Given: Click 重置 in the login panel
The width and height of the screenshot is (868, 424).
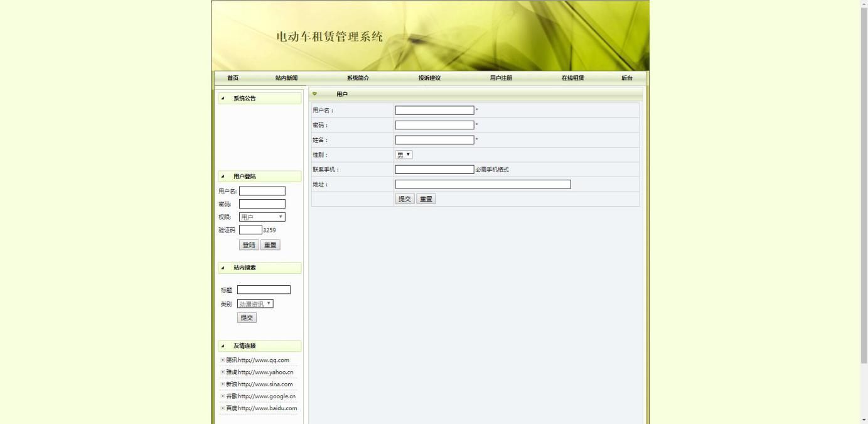Looking at the screenshot, I should [271, 245].
